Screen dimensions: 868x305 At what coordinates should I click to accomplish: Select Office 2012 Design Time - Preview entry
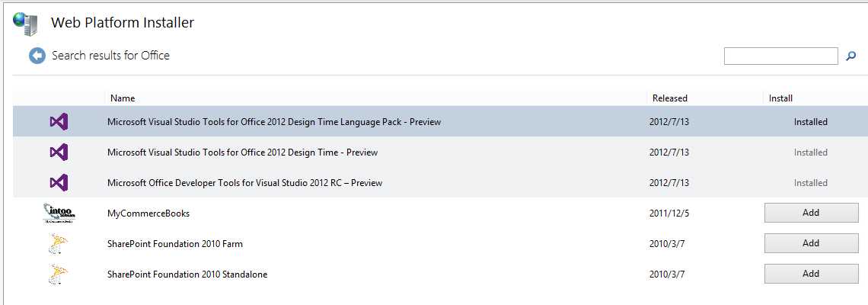(x=242, y=152)
